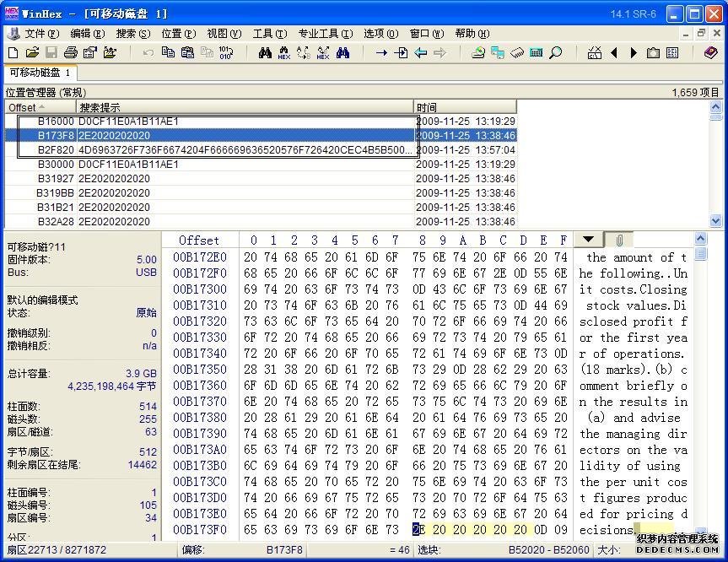The height and width of the screenshot is (562, 728).
Task: Switch to the 可移动磁盘 1 tab
Action: pos(40,73)
